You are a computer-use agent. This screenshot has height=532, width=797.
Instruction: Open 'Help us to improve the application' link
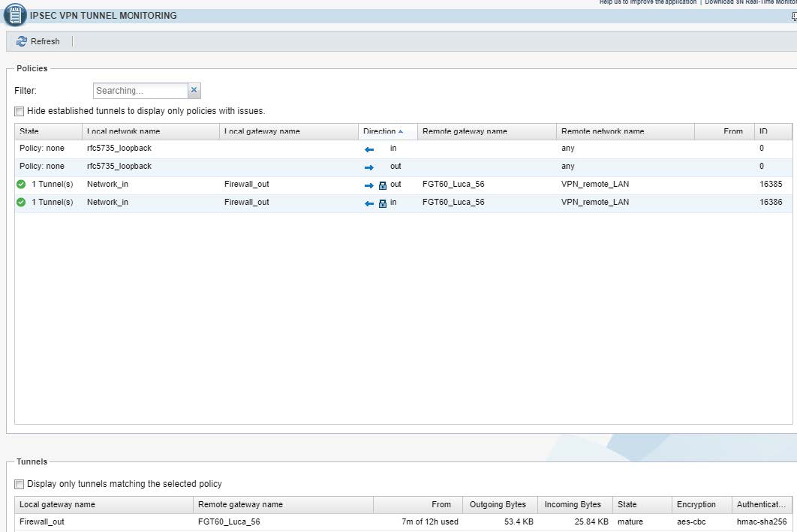click(648, 2)
